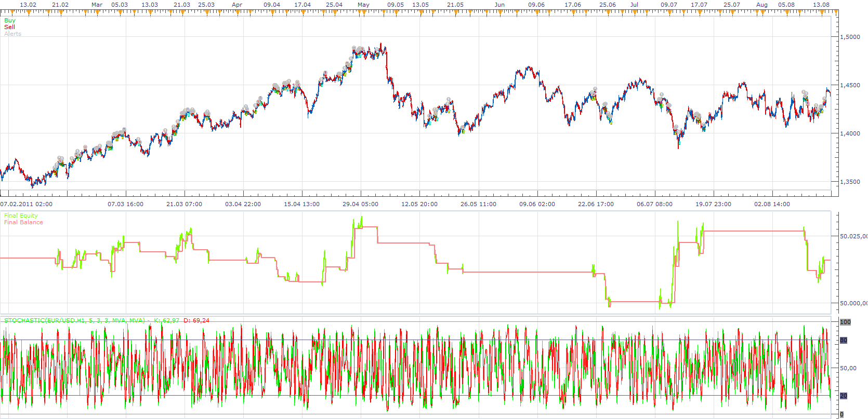This screenshot has height=419, width=868.
Task: Click the 0 level on stochastic axis
Action: coord(842,414)
